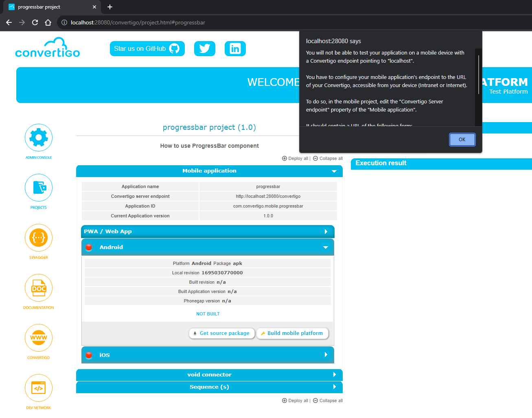Collapse the Mobile application section arrow
The image size is (532, 418).
coord(334,171)
